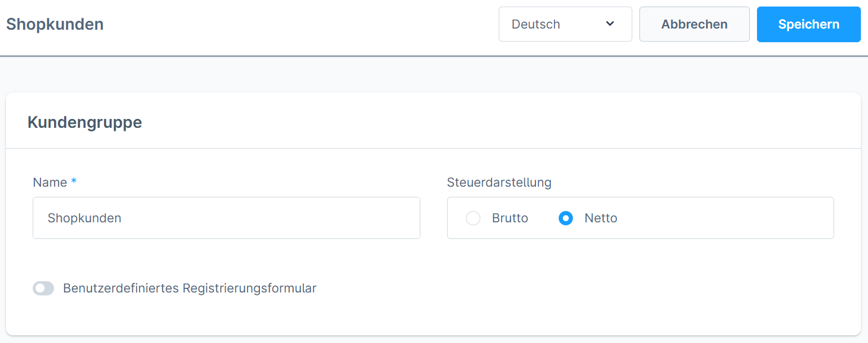The image size is (868, 343).
Task: Click the Kundengruppe card heading
Action: click(x=85, y=122)
